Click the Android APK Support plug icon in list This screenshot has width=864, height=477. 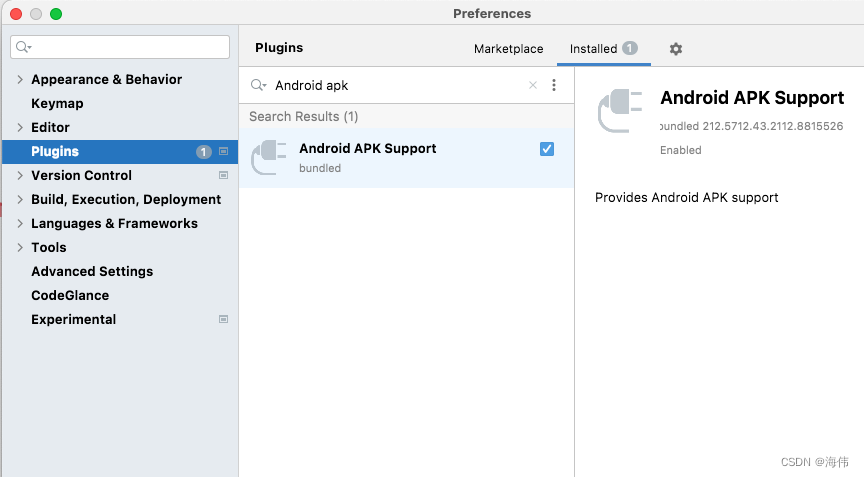coord(269,158)
